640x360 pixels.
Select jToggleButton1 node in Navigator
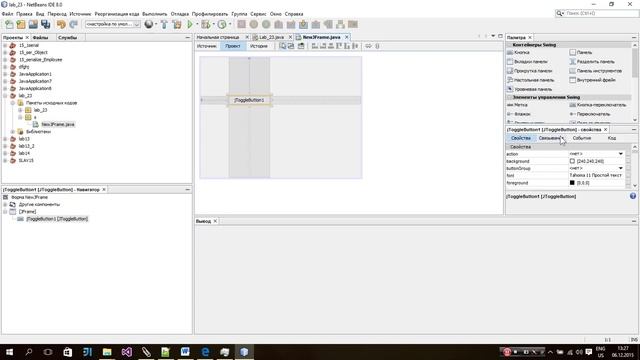57,219
